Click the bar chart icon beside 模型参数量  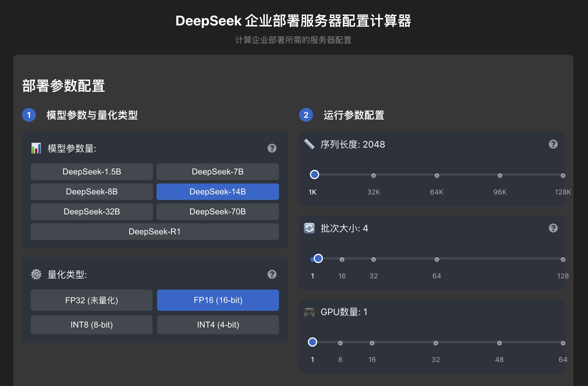click(36, 148)
